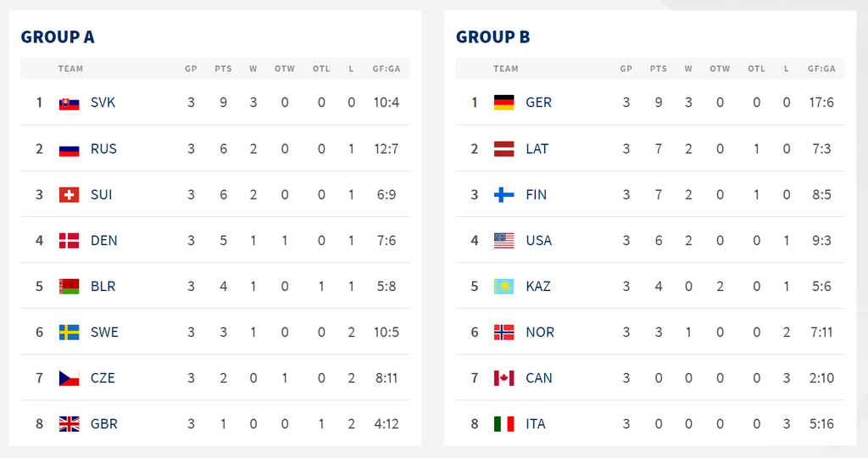The image size is (868, 458).
Task: Click the PTS column header in Group A
Action: [x=223, y=69]
